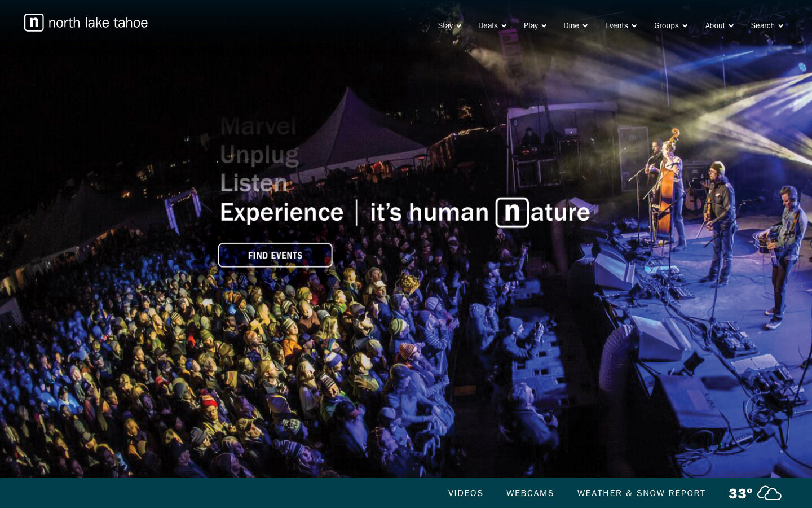
Task: Click the boxed "n" in human nature tagline
Action: point(512,212)
